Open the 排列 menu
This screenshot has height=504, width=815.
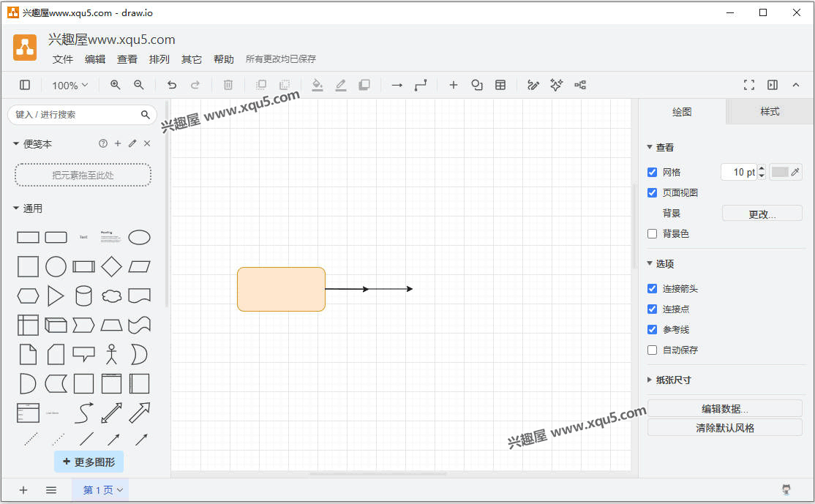click(159, 59)
